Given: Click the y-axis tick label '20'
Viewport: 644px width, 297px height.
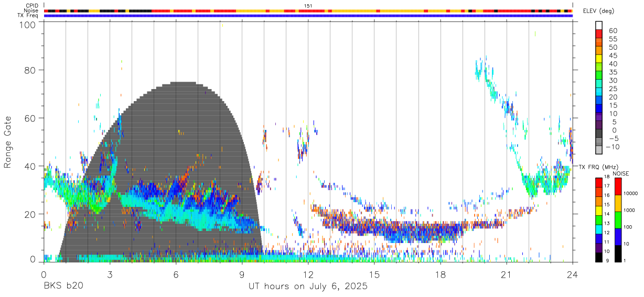Looking at the screenshot, I should pos(31,214).
